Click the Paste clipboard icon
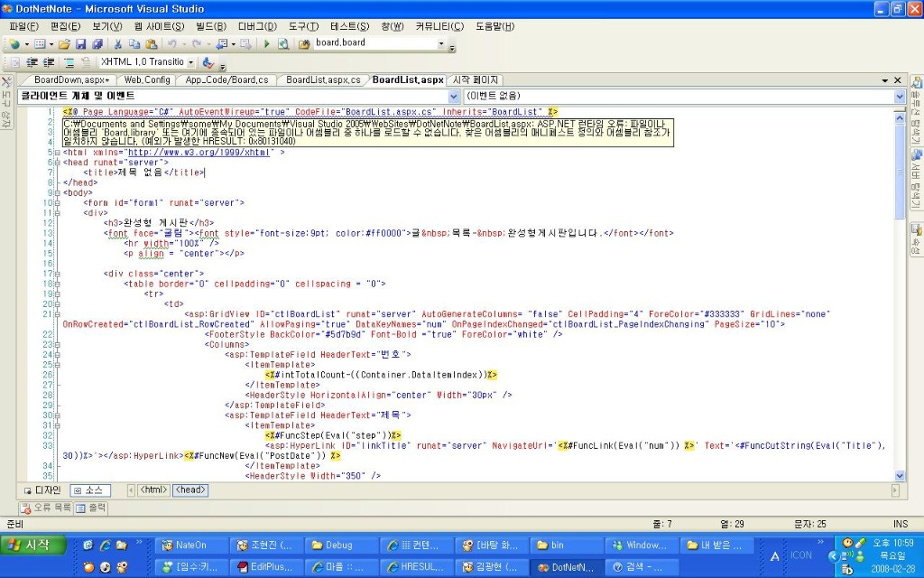924x578 pixels. point(150,43)
